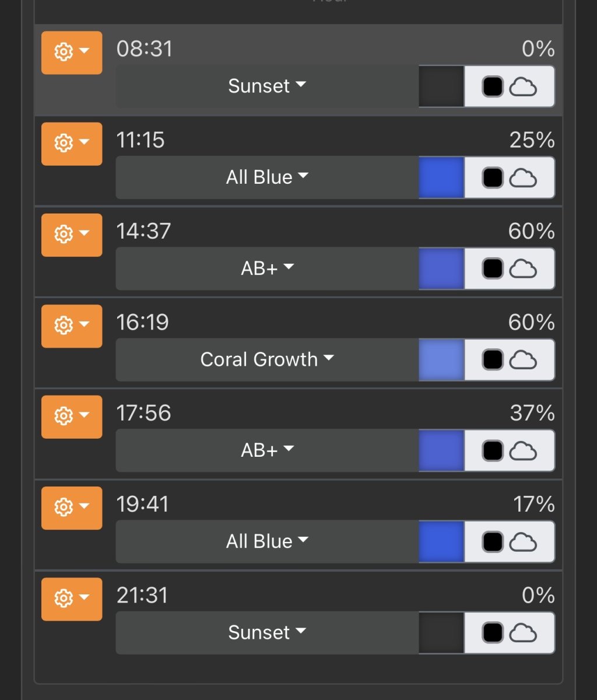Select the 21:31 time label
The image size is (597, 700).
pyautogui.click(x=142, y=596)
